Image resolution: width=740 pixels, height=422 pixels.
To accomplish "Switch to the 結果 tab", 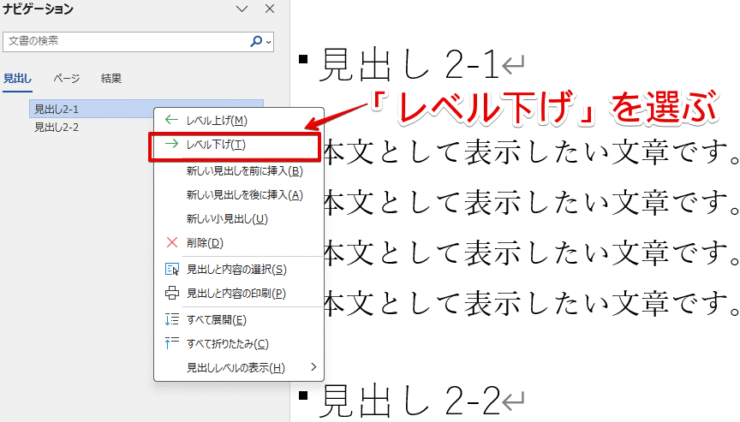I will [x=111, y=78].
